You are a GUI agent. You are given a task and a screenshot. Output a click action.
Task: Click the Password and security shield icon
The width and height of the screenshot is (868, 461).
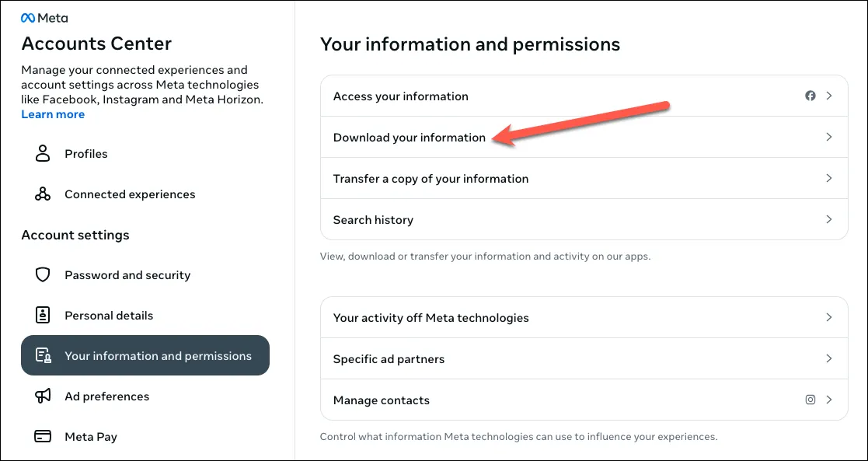coord(43,275)
